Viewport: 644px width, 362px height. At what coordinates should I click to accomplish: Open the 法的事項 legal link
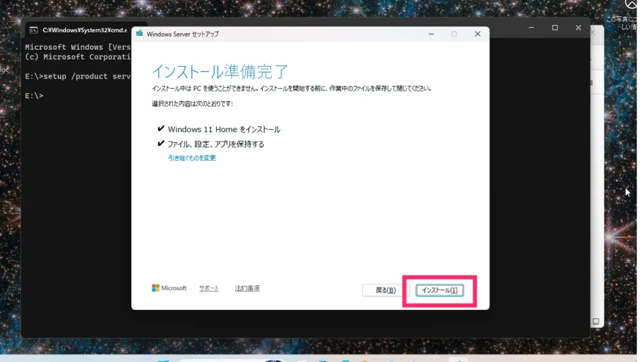click(247, 288)
